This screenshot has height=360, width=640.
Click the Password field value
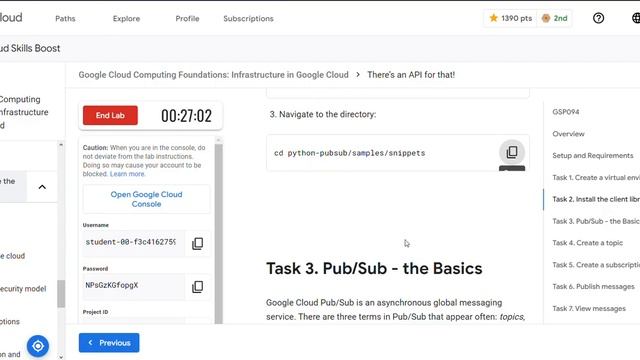click(x=133, y=286)
